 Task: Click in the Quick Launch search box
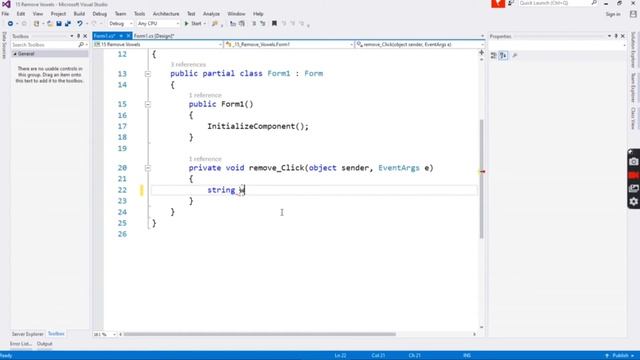click(554, 3)
